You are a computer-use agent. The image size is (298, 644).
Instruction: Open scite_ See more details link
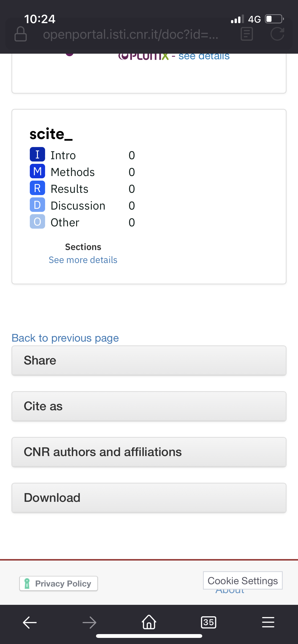[83, 260]
